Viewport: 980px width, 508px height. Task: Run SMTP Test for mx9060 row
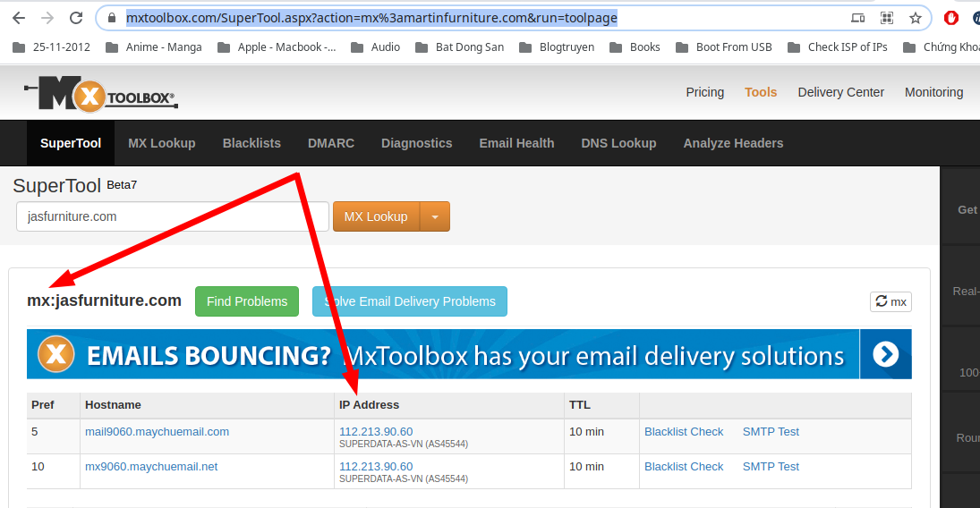pos(771,467)
